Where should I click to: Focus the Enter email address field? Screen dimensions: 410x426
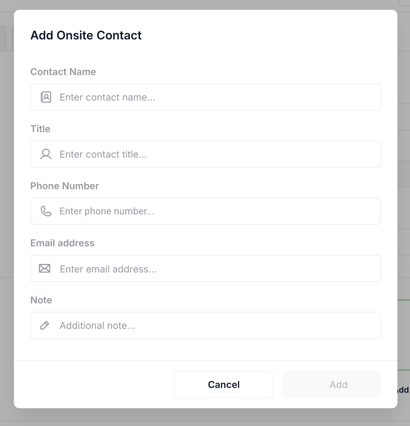pos(205,268)
